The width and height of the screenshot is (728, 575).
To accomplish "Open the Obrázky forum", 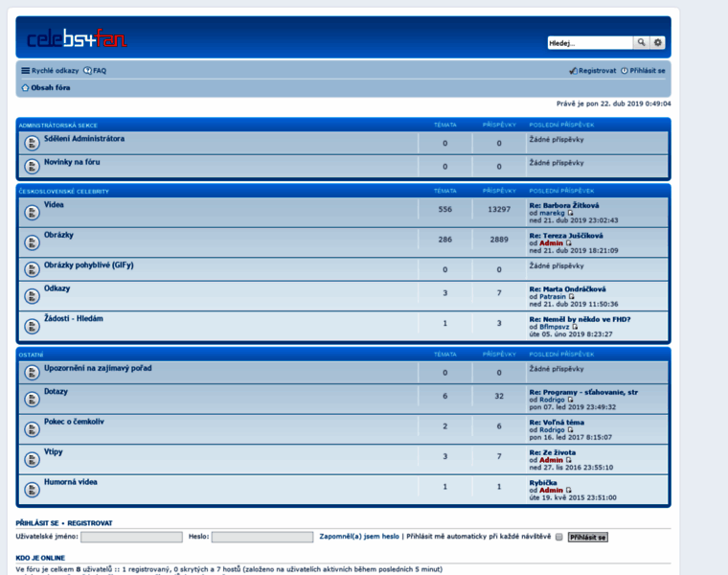I will (58, 235).
